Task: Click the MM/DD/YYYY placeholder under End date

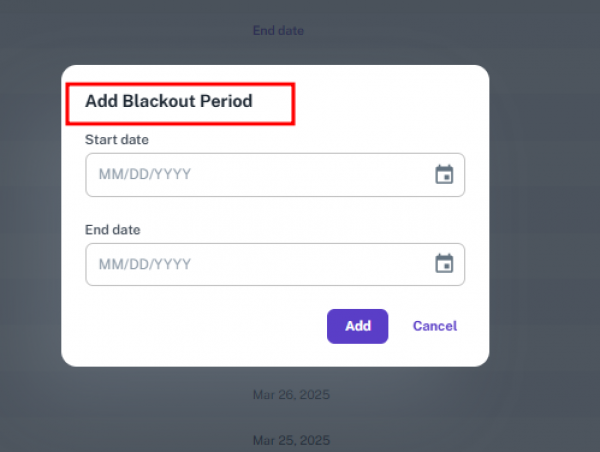Action: [x=145, y=264]
